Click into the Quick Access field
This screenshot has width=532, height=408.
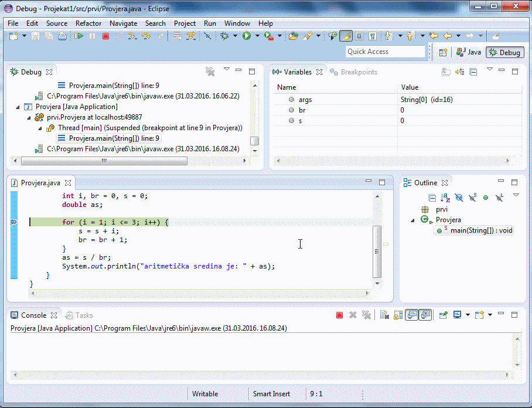click(385, 52)
